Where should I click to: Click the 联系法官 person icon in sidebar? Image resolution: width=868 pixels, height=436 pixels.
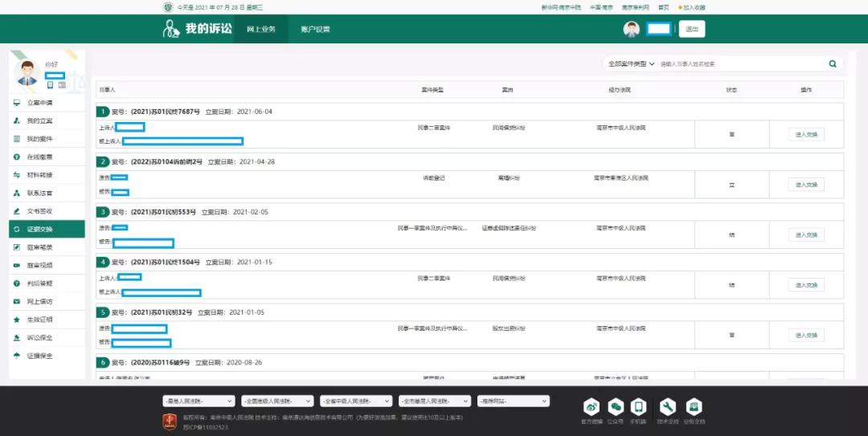point(17,193)
